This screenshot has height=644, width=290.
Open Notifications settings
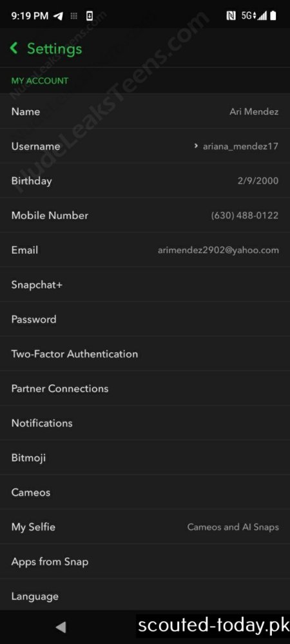pos(145,422)
